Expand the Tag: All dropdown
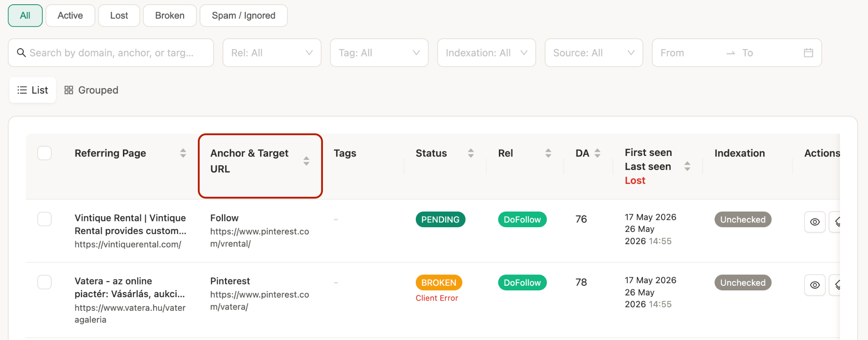Image resolution: width=868 pixels, height=340 pixels. pyautogui.click(x=379, y=53)
